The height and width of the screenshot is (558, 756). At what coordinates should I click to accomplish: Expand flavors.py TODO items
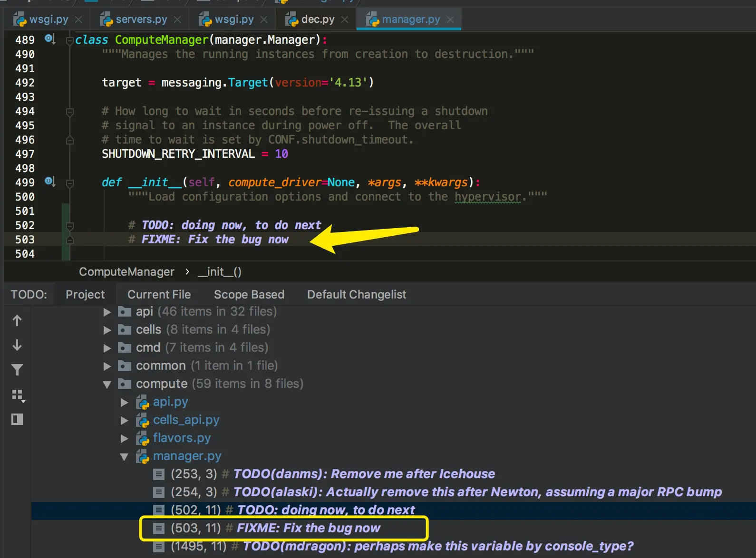pos(125,439)
